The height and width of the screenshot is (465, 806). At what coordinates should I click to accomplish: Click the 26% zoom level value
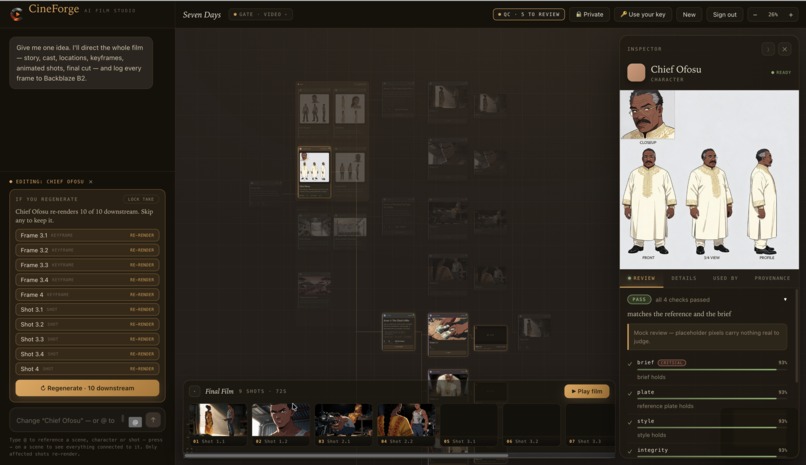(773, 14)
